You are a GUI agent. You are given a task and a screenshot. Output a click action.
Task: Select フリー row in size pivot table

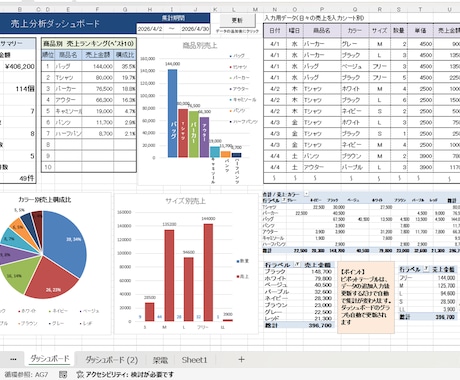428,278
